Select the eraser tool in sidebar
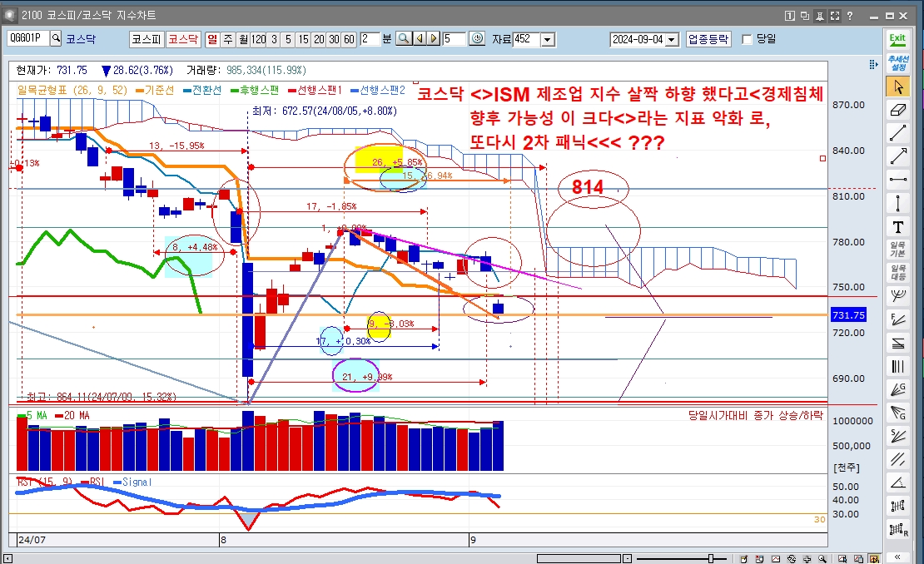924x564 pixels. pos(897,110)
